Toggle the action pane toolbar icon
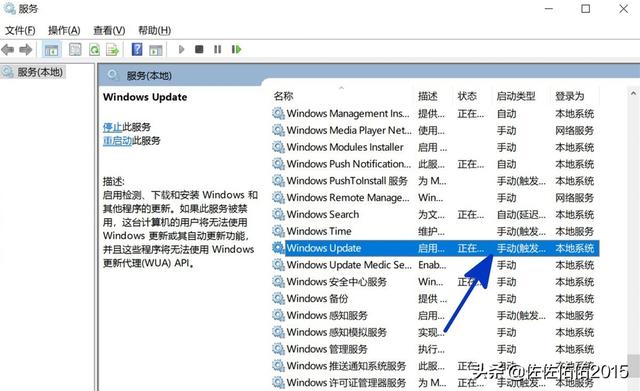The width and height of the screenshot is (640, 391). 156,50
